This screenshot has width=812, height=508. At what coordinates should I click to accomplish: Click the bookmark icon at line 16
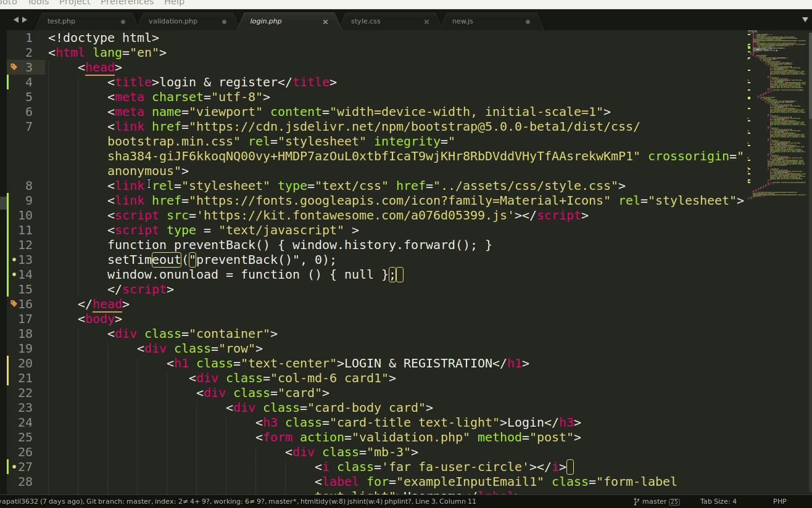[14, 303]
